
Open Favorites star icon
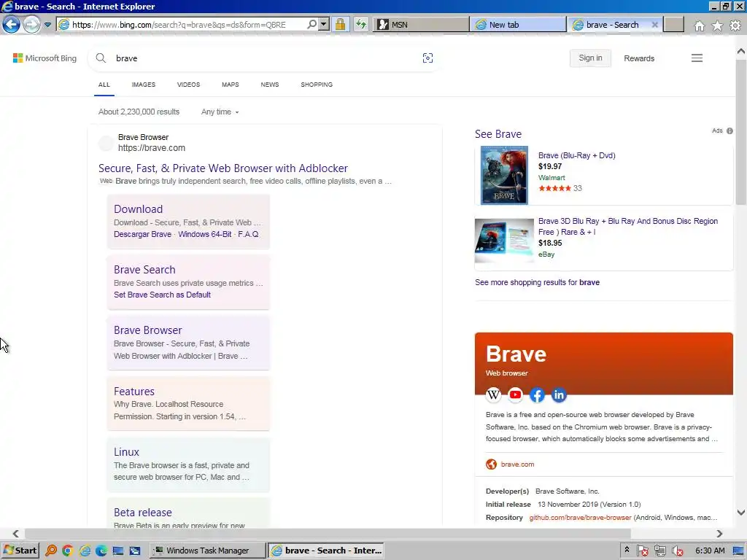(717, 26)
